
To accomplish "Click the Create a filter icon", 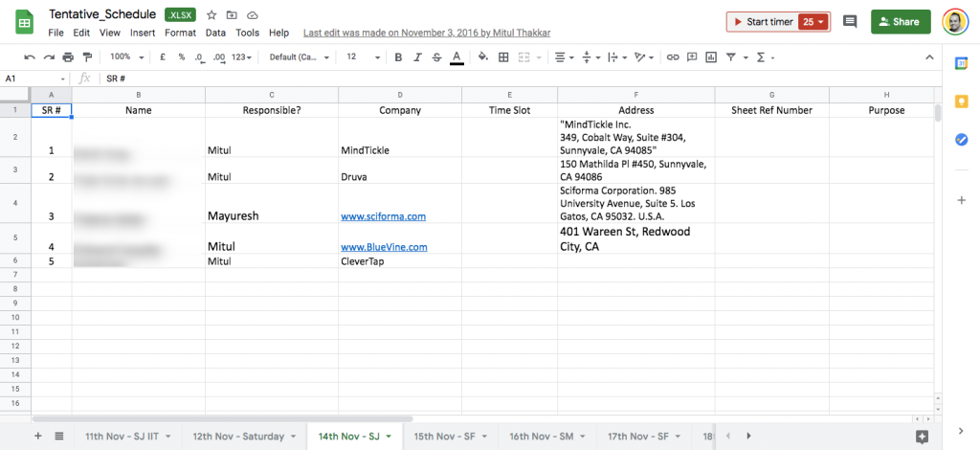I will point(730,56).
